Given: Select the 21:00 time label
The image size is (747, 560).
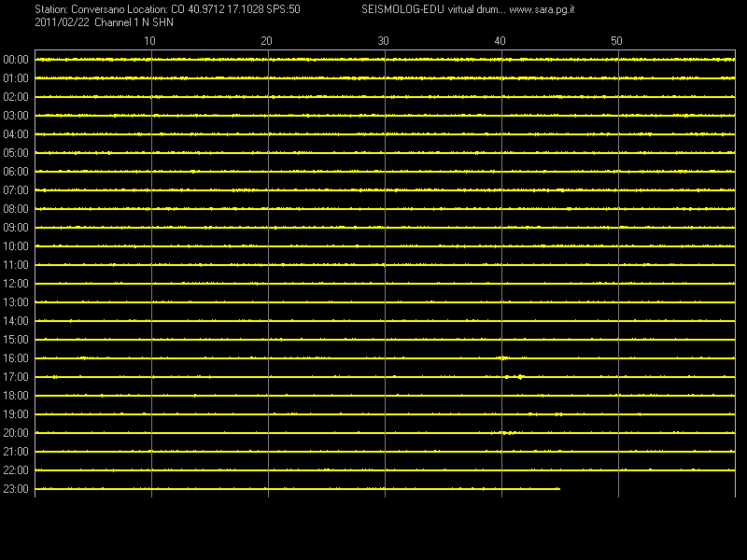Looking at the screenshot, I should (16, 452).
